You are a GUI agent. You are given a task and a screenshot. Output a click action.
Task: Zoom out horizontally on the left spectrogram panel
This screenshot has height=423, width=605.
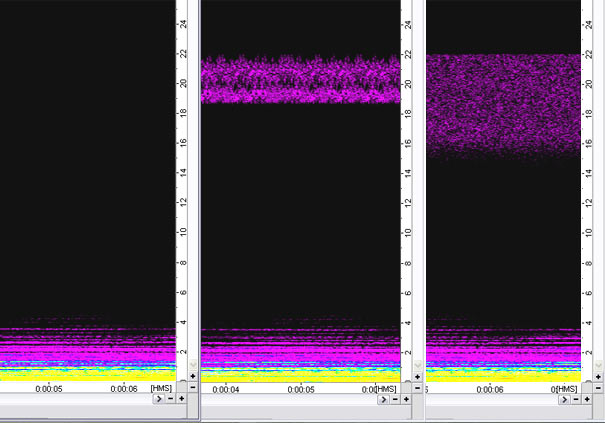(170, 398)
